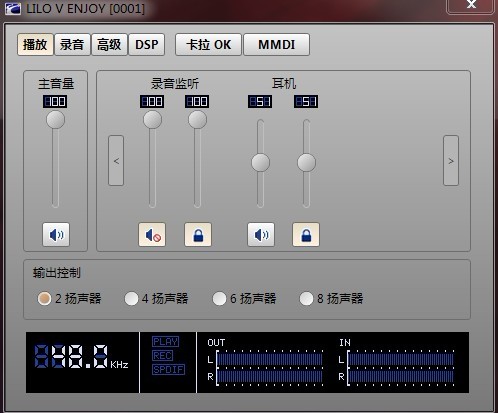Click the right 录音监听 value display showing 100
498x413 pixels.
pos(197,102)
